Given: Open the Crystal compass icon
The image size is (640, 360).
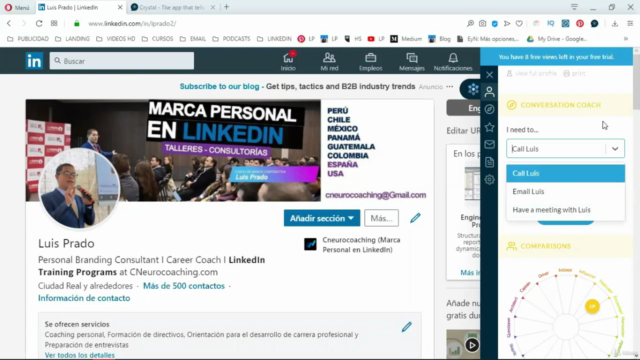Looking at the screenshot, I should tap(489, 109).
